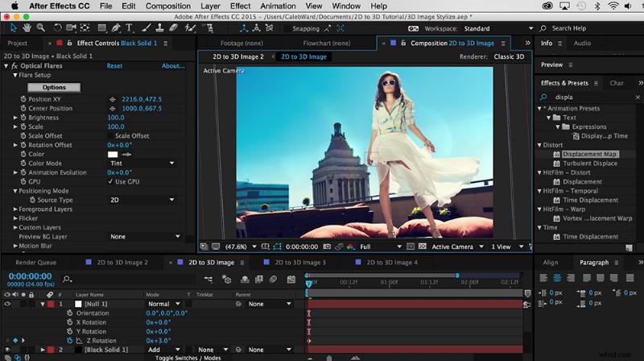Select the Eraser tool
This screenshot has height=361, width=644.
(x=174, y=28)
